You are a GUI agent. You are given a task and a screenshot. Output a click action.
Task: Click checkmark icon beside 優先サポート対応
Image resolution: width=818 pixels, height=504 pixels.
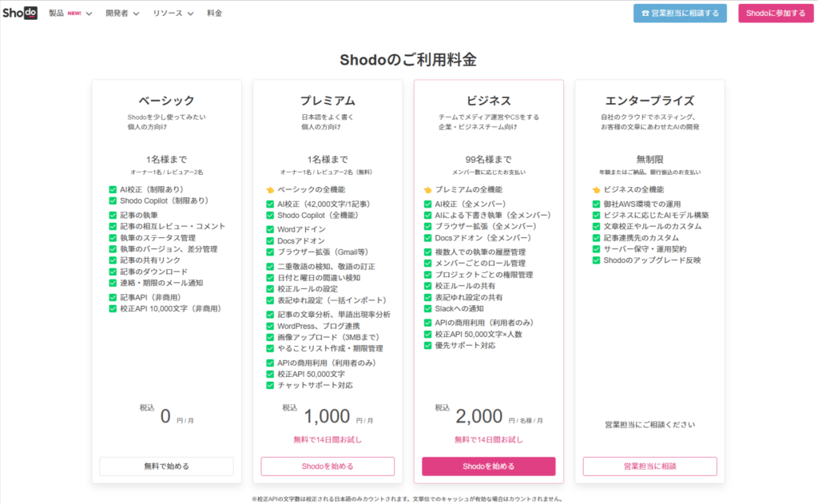tap(428, 346)
